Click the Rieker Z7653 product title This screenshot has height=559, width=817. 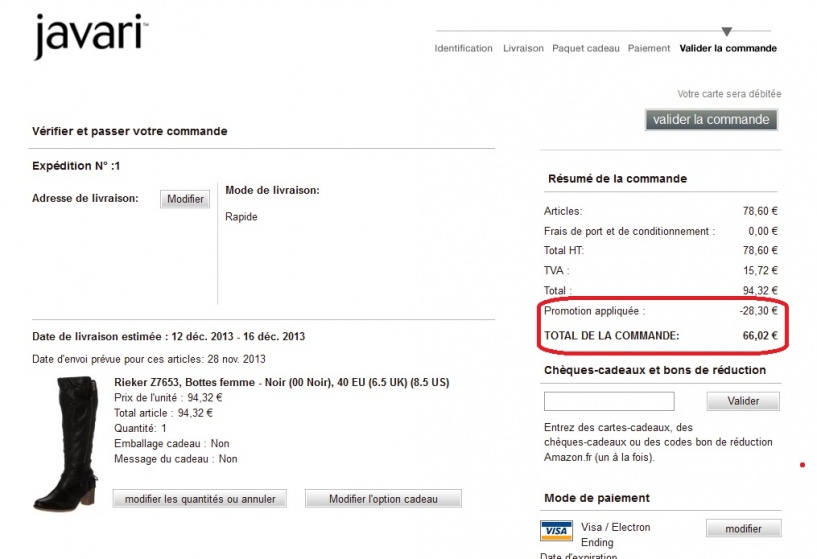(282, 383)
